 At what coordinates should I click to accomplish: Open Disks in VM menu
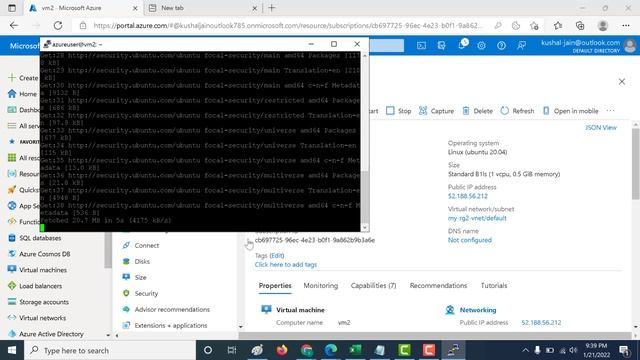coord(142,261)
